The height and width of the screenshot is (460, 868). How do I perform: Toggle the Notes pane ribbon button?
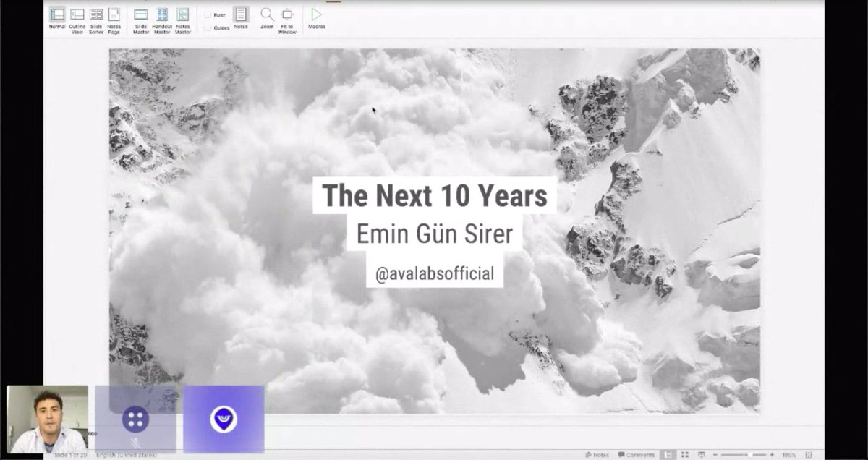click(241, 18)
